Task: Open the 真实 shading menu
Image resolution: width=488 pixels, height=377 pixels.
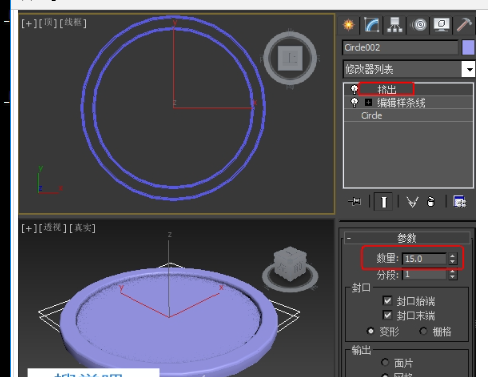Action: tap(82, 228)
